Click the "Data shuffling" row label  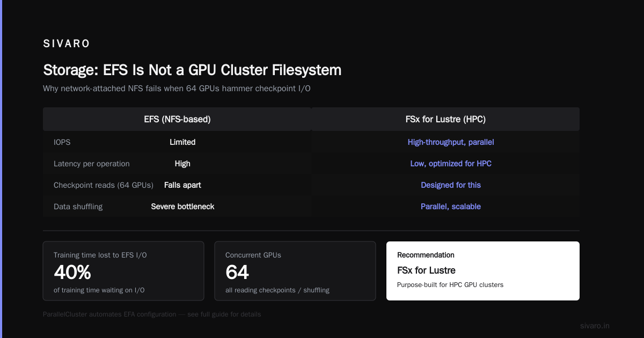pos(78,207)
